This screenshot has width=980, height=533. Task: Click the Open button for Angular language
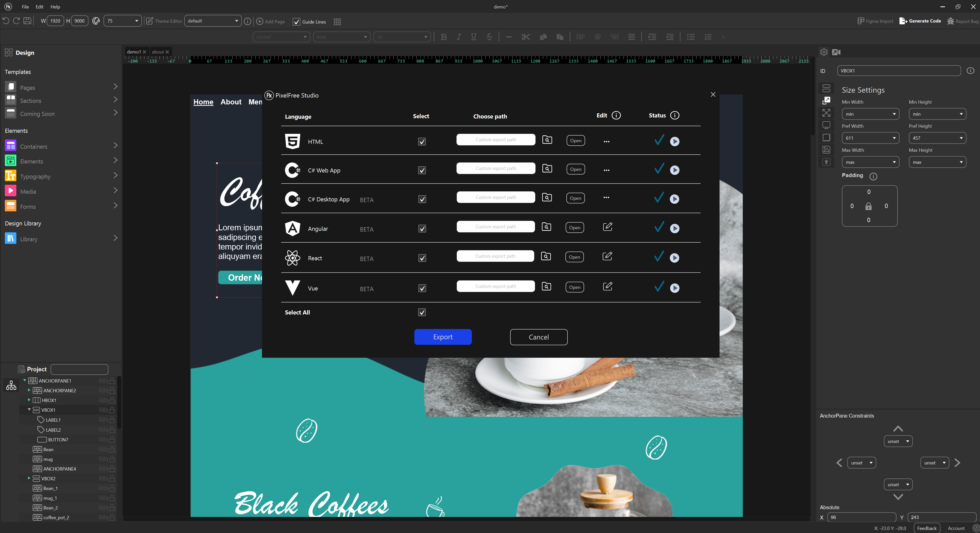pyautogui.click(x=575, y=227)
